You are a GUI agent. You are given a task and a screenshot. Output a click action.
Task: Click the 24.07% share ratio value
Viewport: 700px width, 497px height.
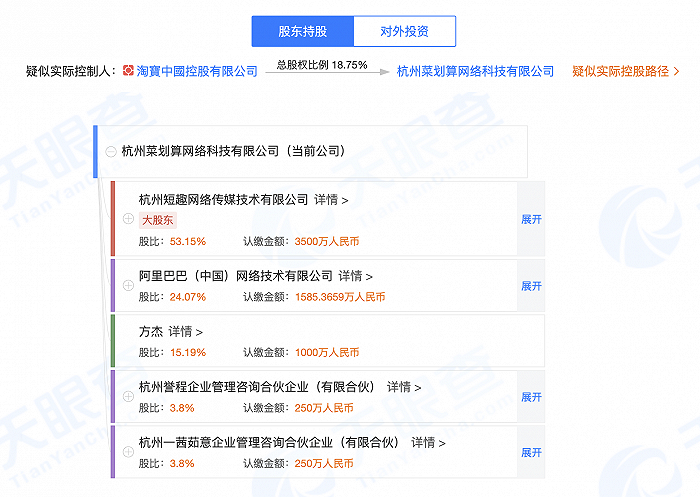tap(188, 297)
